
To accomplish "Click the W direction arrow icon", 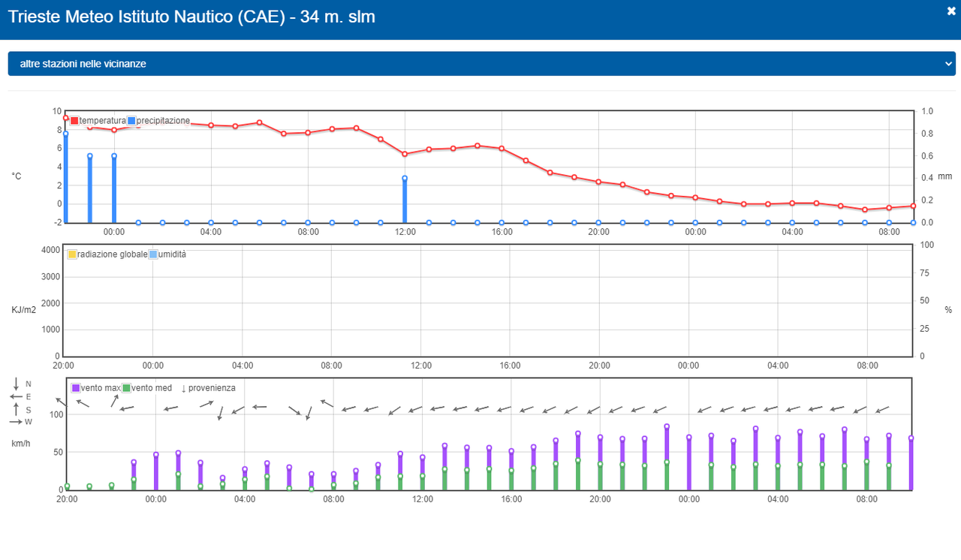I will click(x=17, y=422).
